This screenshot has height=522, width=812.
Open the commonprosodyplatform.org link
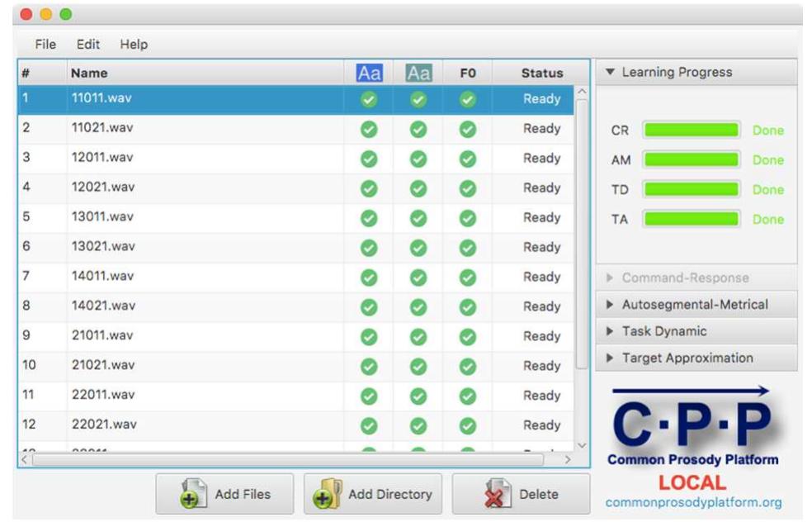[x=693, y=502]
